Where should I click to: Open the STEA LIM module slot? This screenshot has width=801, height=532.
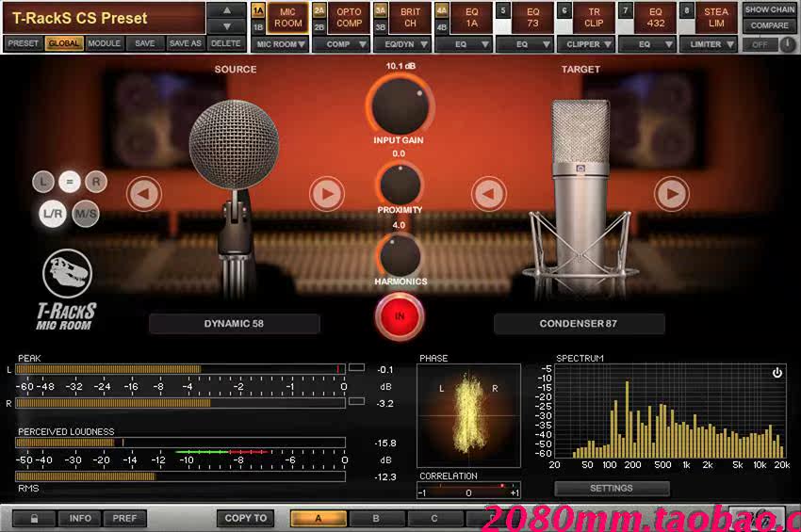coord(716,18)
